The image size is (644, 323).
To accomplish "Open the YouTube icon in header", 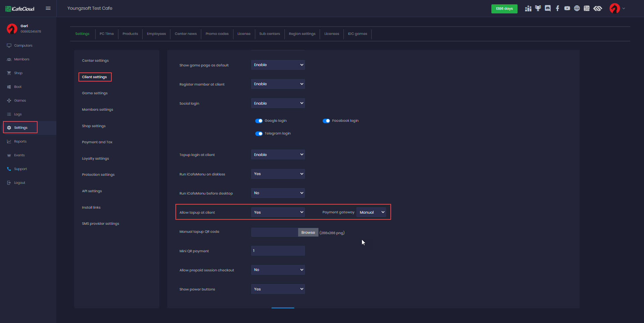I will 567,8.
